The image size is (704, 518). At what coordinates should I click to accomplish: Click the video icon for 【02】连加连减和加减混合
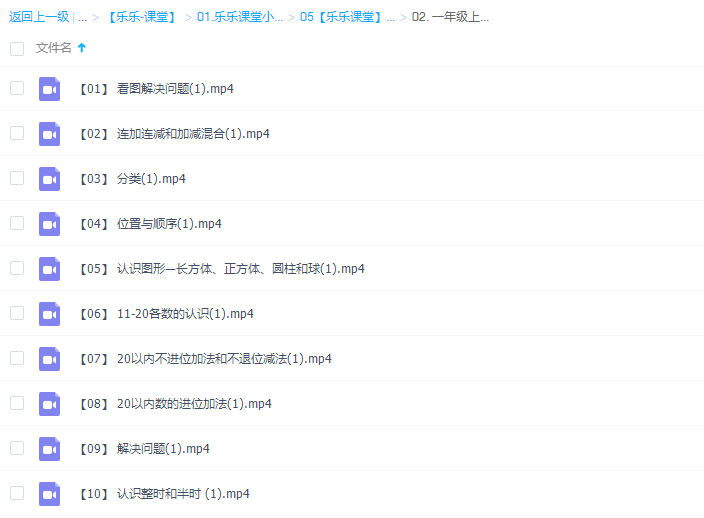pos(49,134)
